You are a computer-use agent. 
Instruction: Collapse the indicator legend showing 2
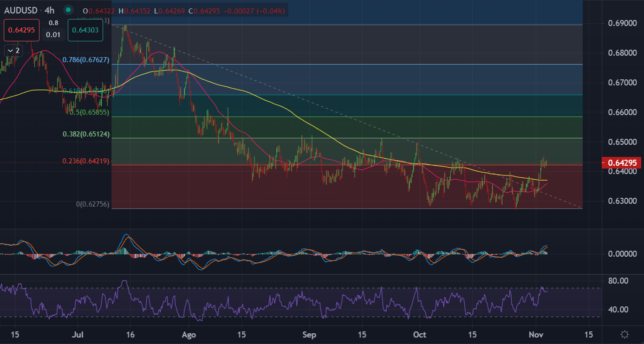tap(13, 50)
